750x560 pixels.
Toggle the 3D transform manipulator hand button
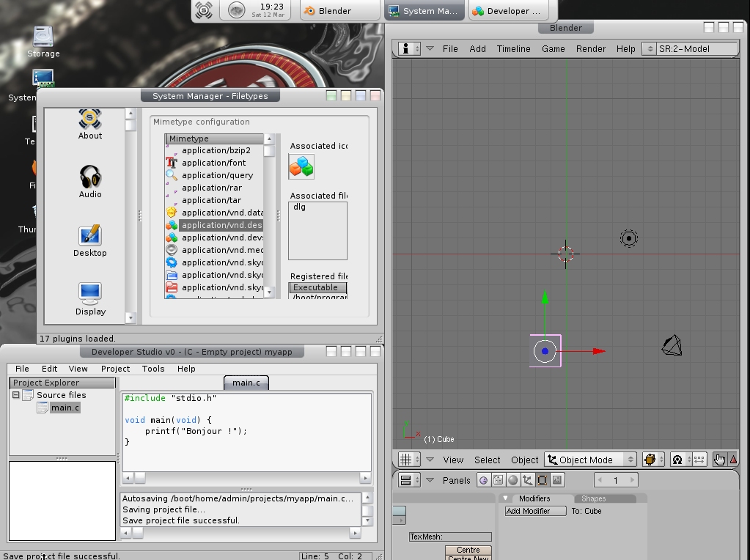[x=719, y=460]
